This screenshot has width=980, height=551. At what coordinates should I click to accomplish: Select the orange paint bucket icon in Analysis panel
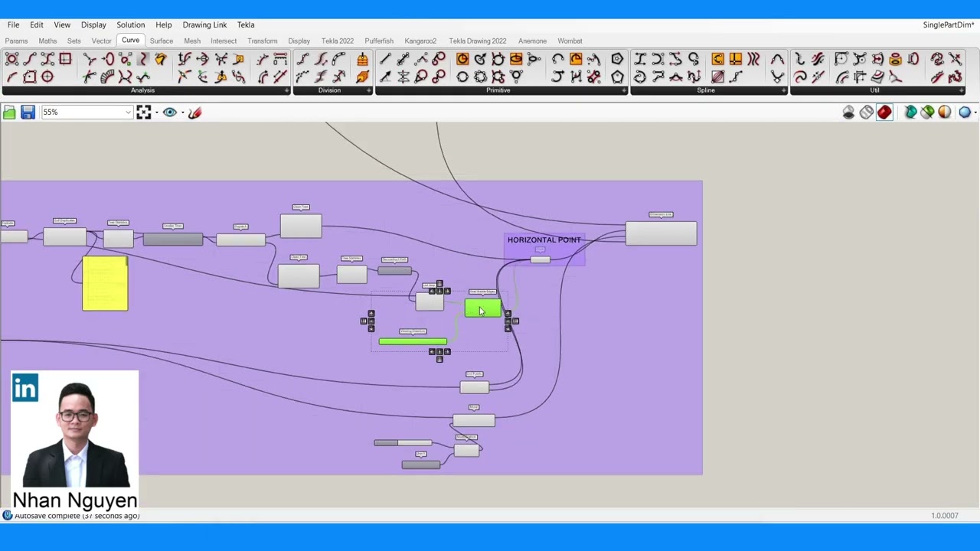[x=160, y=59]
